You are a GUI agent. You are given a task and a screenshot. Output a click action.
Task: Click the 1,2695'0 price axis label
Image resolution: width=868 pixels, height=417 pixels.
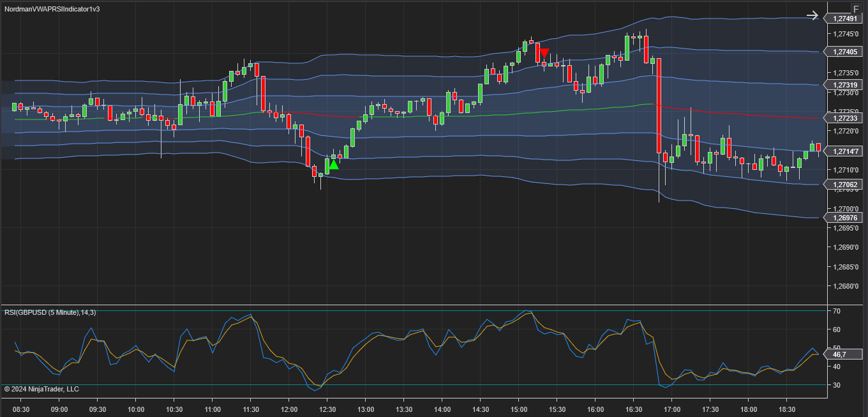846,228
